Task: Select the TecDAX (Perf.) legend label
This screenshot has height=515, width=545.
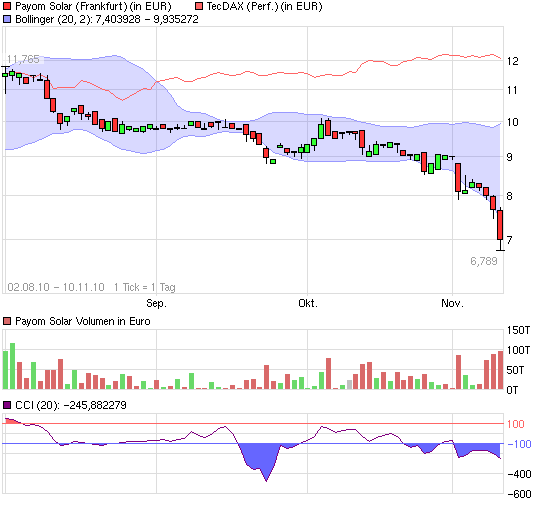Action: pyautogui.click(x=265, y=7)
